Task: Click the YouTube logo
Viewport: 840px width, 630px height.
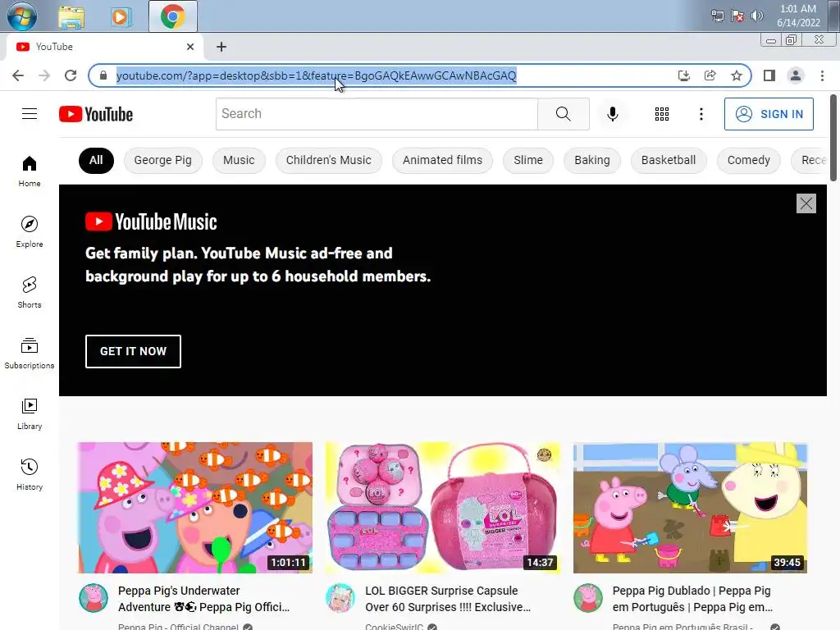Action: (96, 114)
